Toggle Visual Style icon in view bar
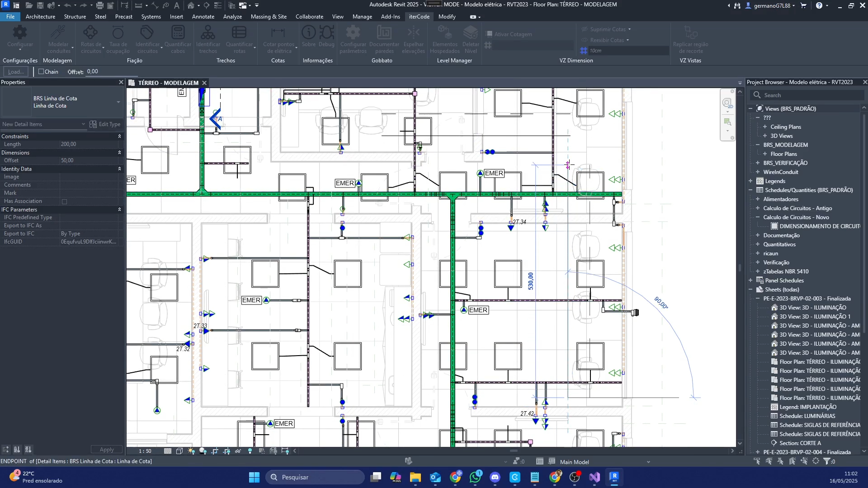 coord(179,451)
